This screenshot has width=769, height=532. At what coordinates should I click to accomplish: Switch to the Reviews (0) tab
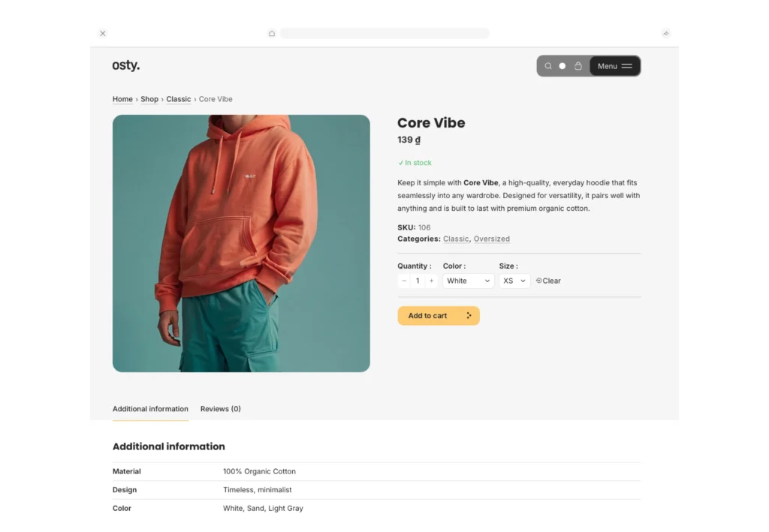tap(220, 409)
